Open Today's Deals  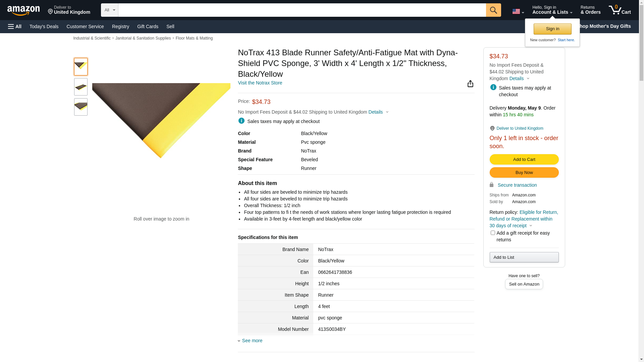coord(44,26)
